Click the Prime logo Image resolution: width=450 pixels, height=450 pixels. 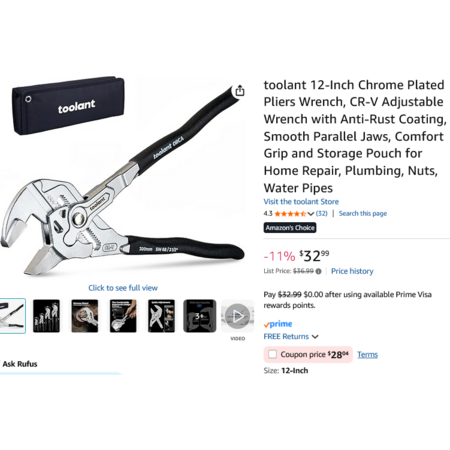[x=278, y=324]
